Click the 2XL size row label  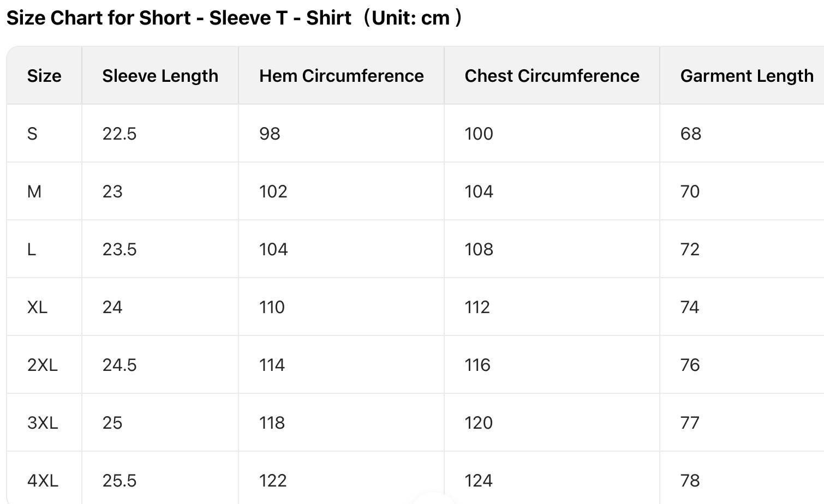tap(42, 365)
